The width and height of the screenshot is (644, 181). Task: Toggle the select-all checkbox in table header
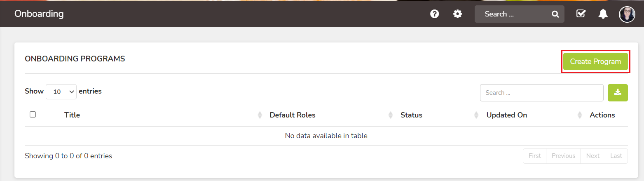(33, 115)
